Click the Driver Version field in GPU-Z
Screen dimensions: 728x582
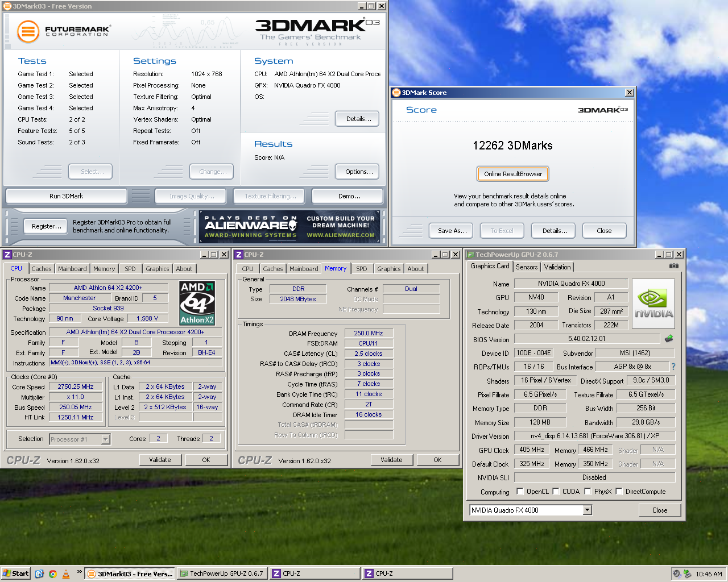(594, 436)
